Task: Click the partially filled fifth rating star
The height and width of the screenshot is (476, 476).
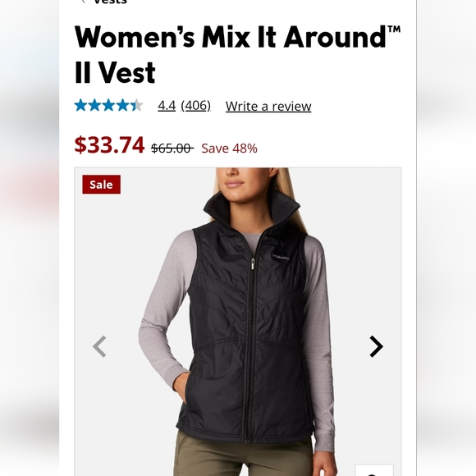Action: [136, 105]
